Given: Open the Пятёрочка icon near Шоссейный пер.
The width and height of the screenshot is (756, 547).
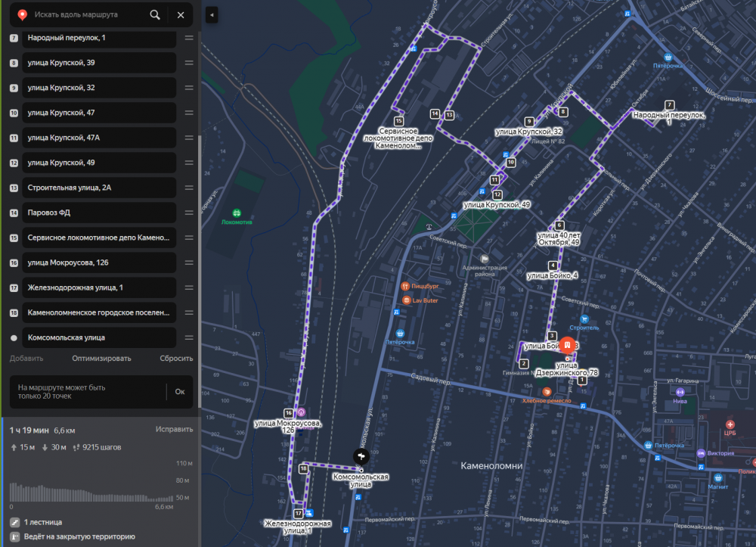Looking at the screenshot, I should coord(668,57).
